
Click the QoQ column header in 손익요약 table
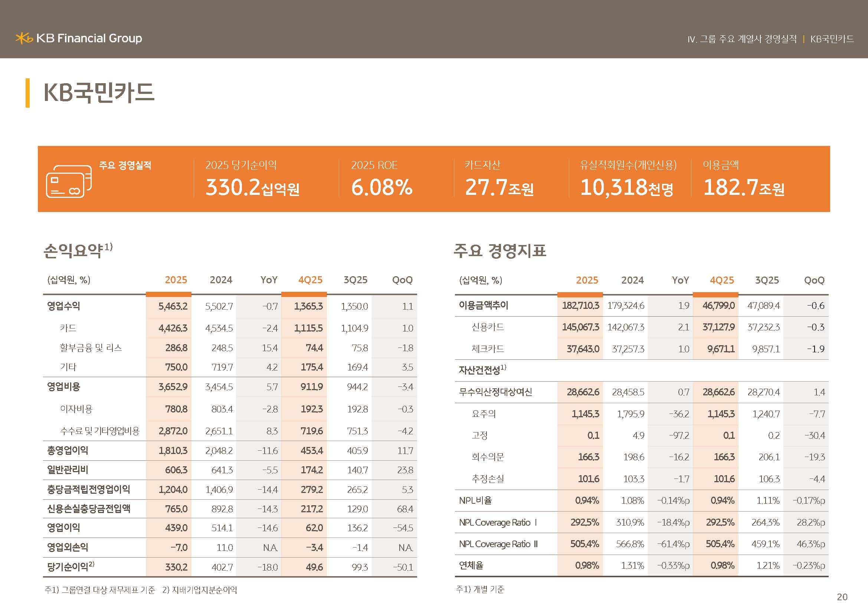[x=402, y=280]
